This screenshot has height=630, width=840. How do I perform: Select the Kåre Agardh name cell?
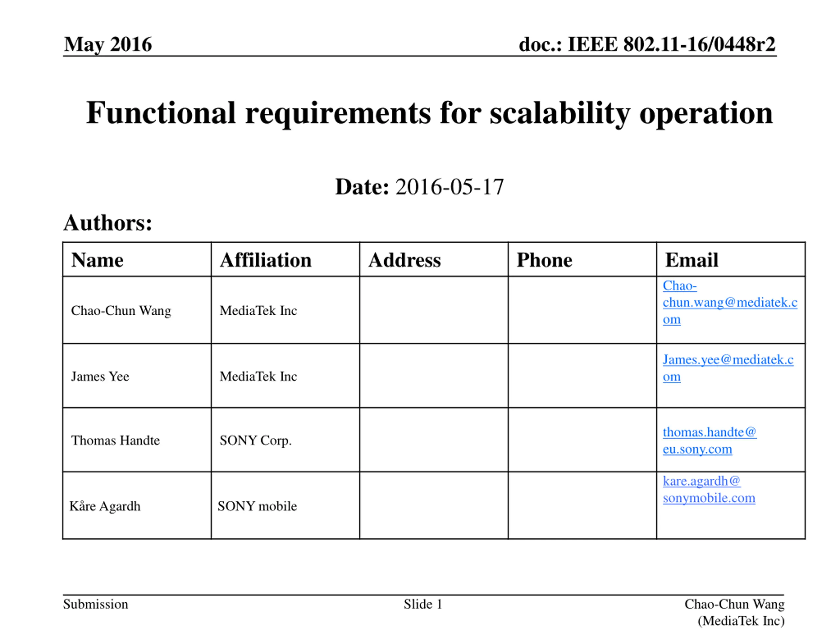137,505
